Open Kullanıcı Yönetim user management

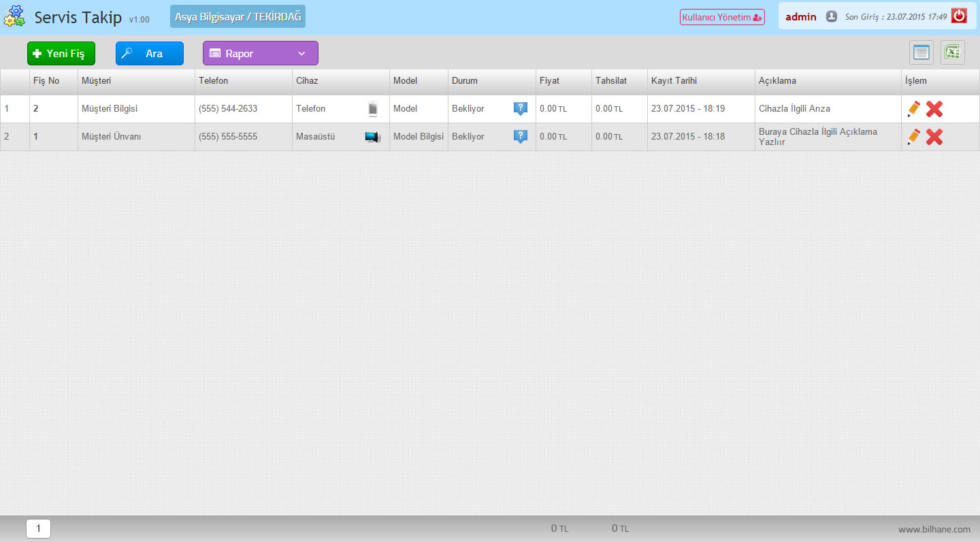coord(721,17)
